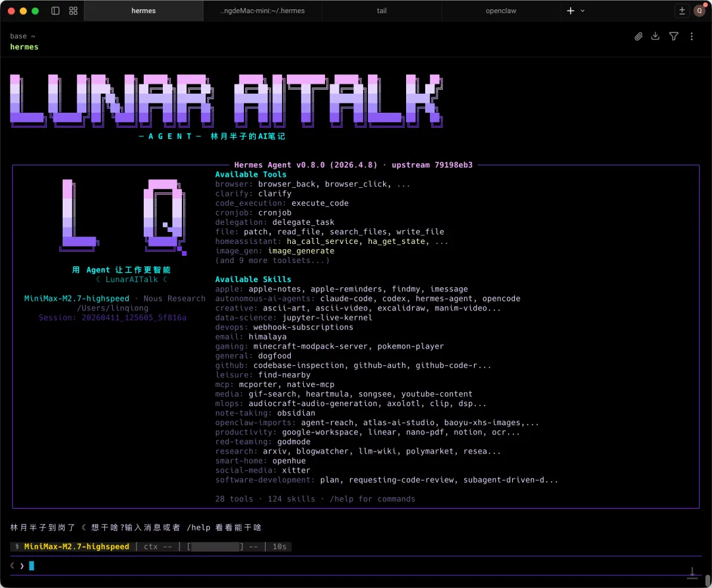Click the paperclip attachment icon
The width and height of the screenshot is (712, 588).
(x=638, y=36)
